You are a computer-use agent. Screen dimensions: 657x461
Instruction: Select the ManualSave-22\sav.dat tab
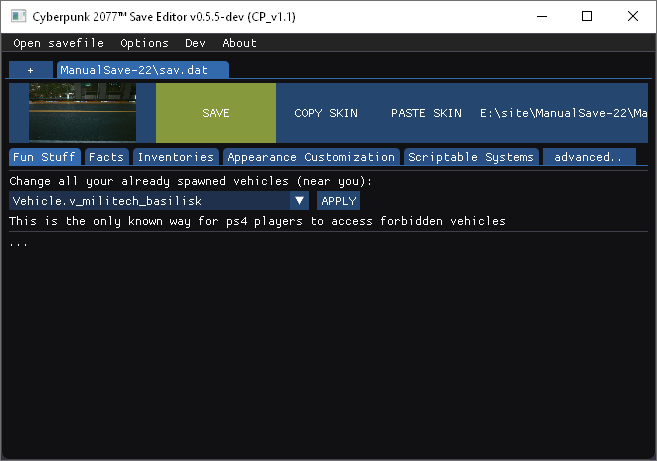pyautogui.click(x=143, y=70)
